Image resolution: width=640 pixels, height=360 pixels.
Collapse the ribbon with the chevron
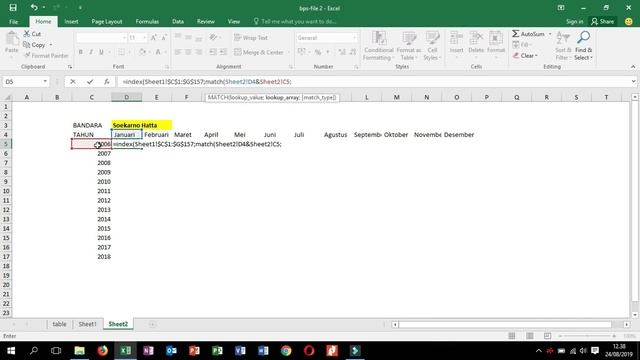pos(633,67)
